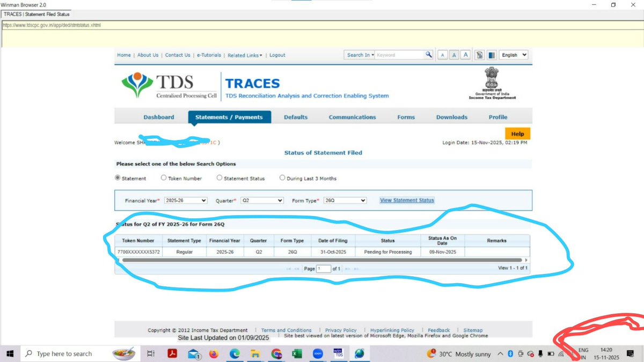Click the View Statement Status link

tap(407, 200)
